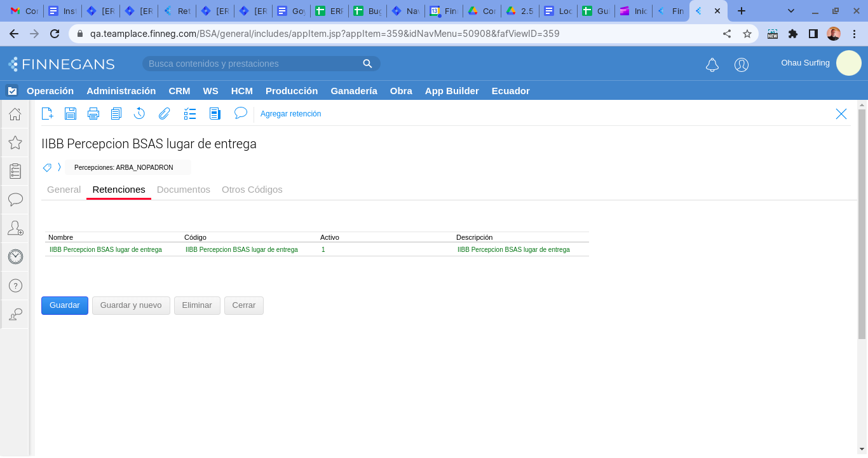This screenshot has height=458, width=868.
Task: Open the Administración menu
Action: 121,91
